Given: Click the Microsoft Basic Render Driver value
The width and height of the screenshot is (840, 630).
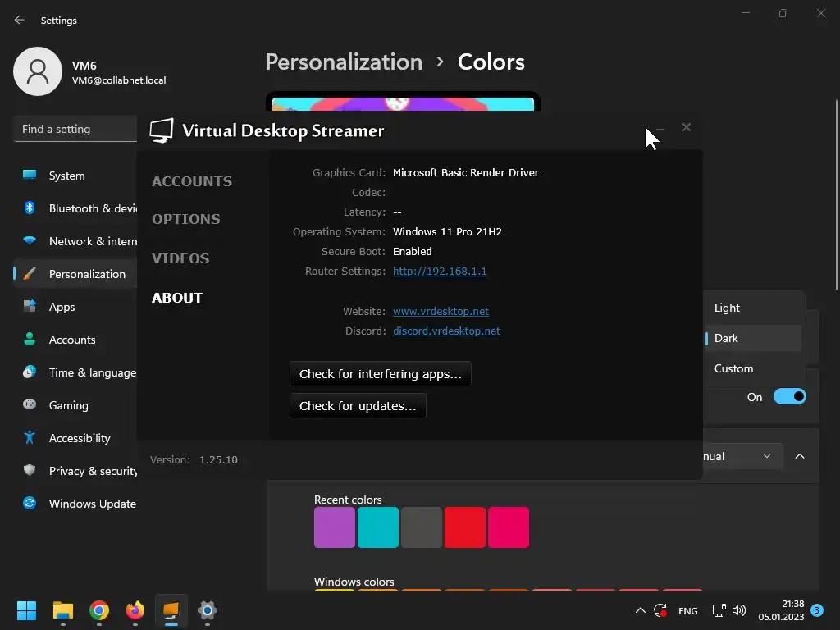Looking at the screenshot, I should (466, 172).
